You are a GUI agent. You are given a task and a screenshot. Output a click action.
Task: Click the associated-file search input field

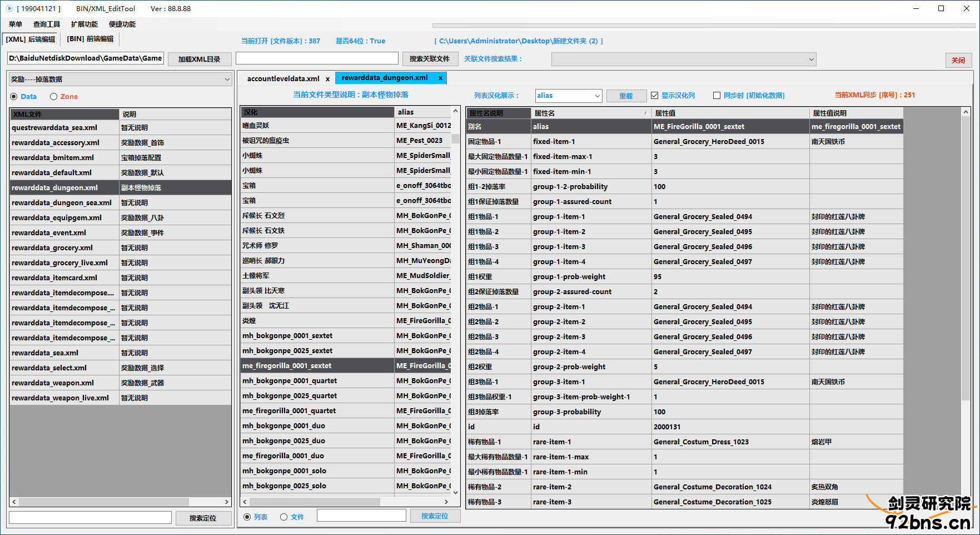click(317, 58)
